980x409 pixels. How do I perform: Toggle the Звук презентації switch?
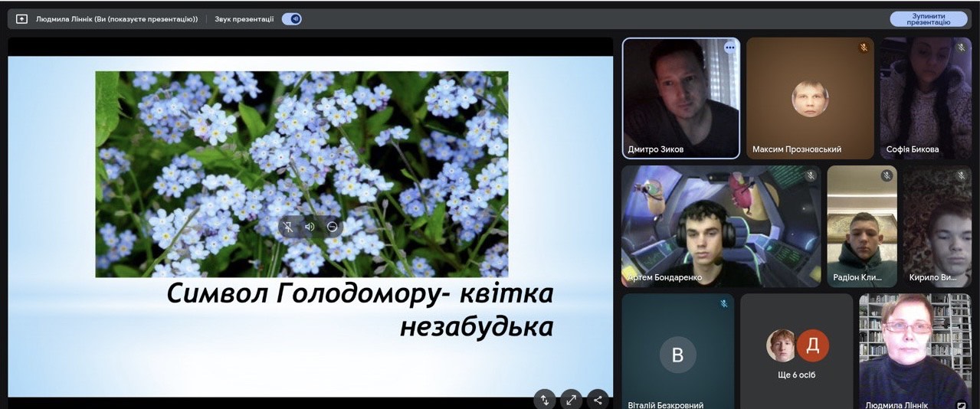coord(291,19)
